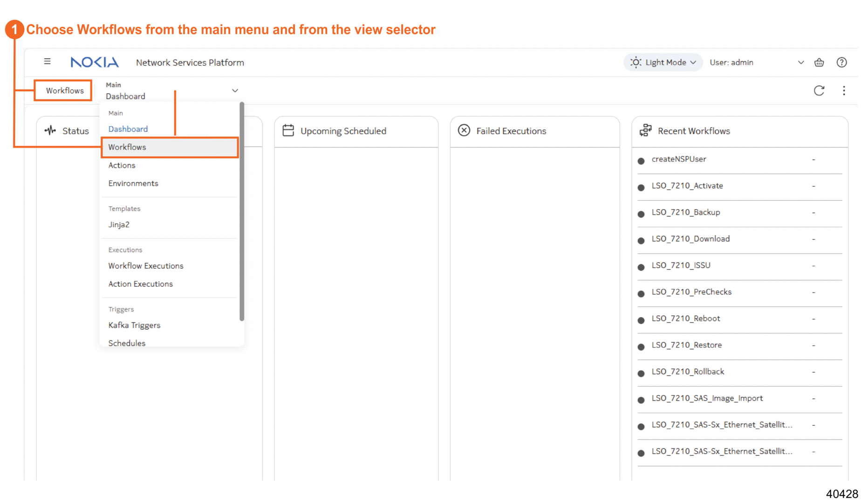Expand the User admin dropdown
Viewport: 861px width, 504px height.
(800, 62)
